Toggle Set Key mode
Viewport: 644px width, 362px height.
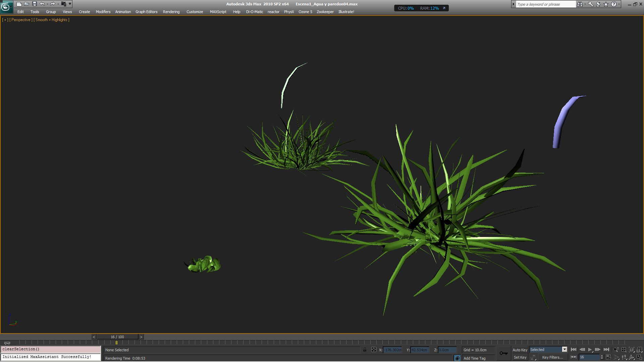[520, 357]
